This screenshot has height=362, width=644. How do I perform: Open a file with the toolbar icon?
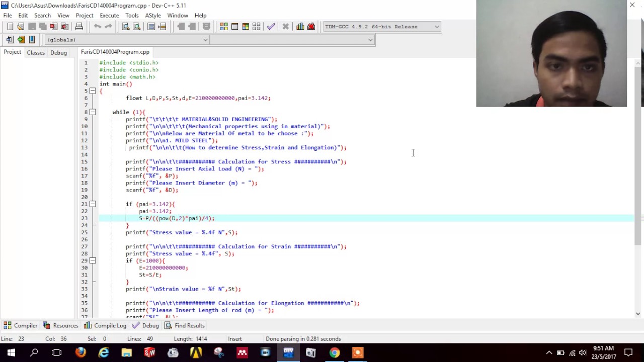21,27
